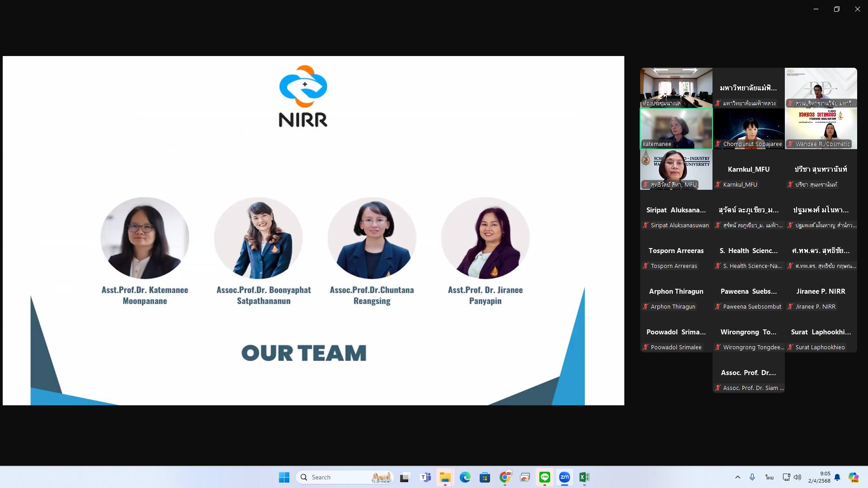
Task: Click muted mic icon beside Paweena Suebsombut
Action: 718,306
